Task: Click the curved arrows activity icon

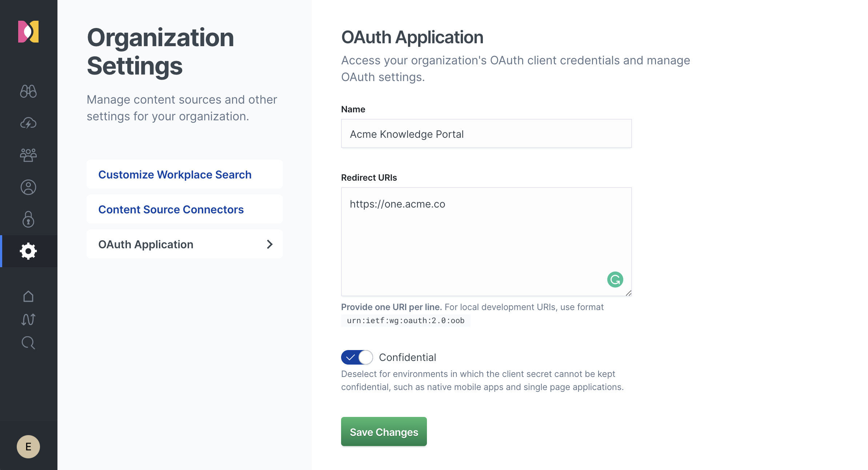Action: point(28,320)
